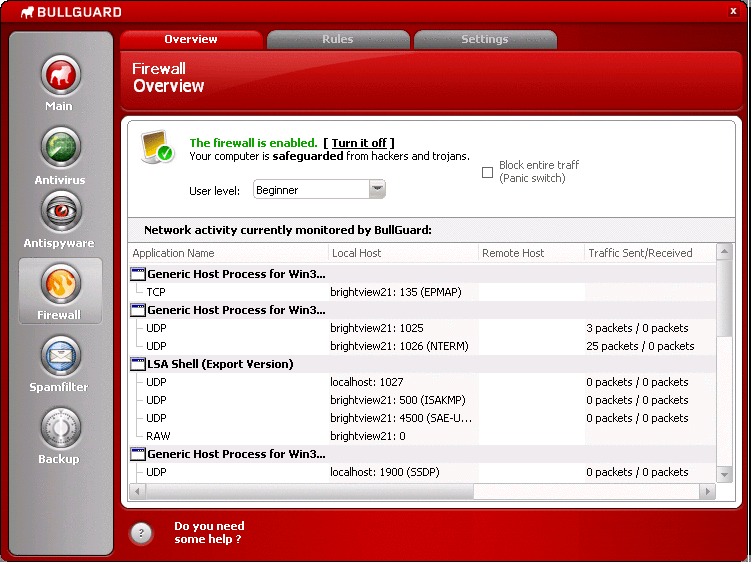Open the User level Beginner dropdown
Screen dimensions: 753x564
point(319,189)
